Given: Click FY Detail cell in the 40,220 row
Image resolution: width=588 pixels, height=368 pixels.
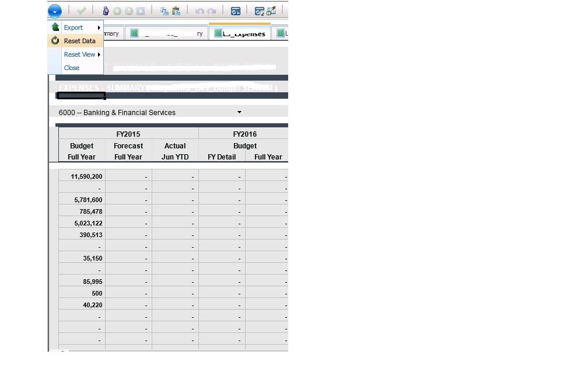Looking at the screenshot, I should (222, 304).
